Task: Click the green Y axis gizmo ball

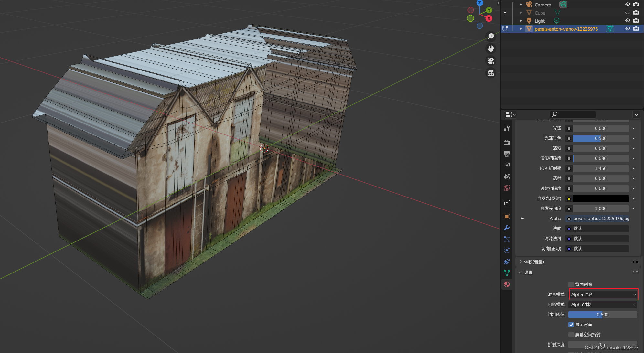Action: (489, 10)
